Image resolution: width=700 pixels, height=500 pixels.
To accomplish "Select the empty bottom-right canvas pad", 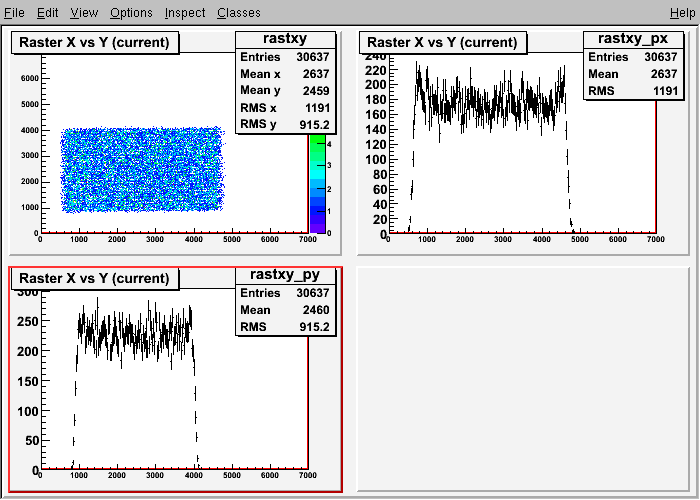I will (523, 379).
